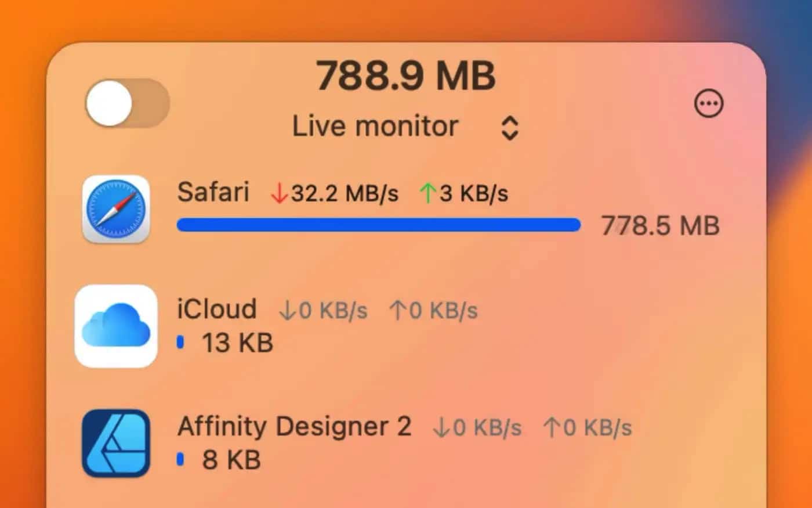
Task: Expand the Live monitor dropdown arrows
Action: click(509, 128)
